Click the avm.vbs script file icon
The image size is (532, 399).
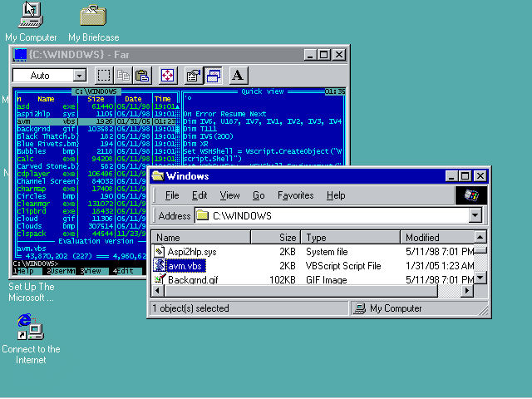point(159,265)
